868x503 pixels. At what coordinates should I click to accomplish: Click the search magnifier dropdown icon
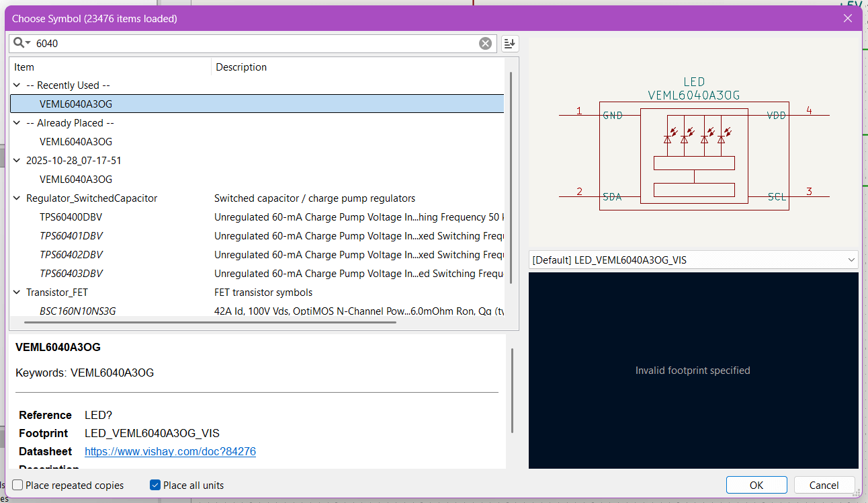point(21,43)
